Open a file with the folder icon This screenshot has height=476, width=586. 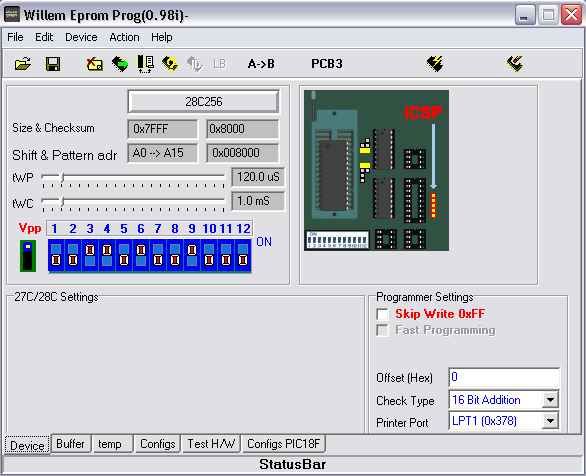pos(23,64)
